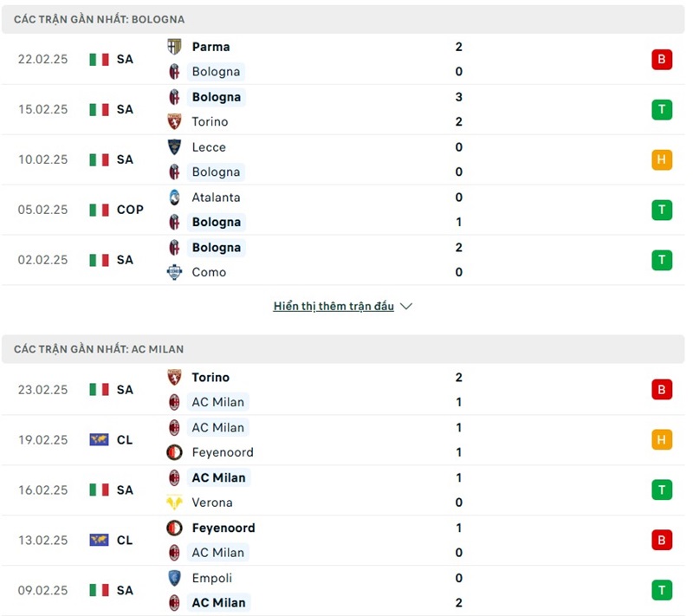Image resolution: width=693 pixels, height=616 pixels.
Task: Click the Lecce club crest icon
Action: point(174,147)
